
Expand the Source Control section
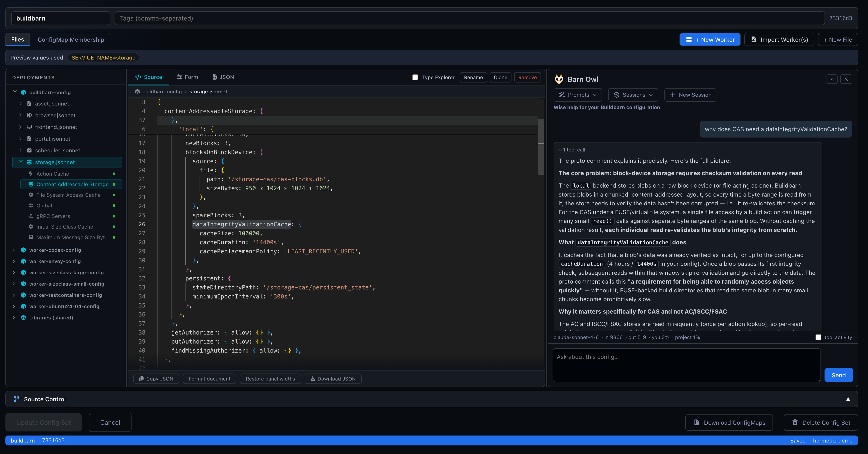pyautogui.click(x=848, y=399)
